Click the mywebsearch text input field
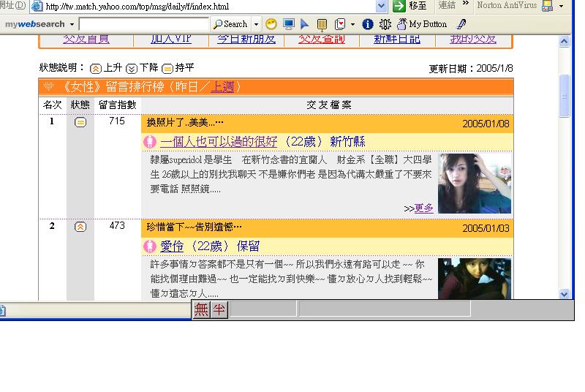 pyautogui.click(x=143, y=24)
